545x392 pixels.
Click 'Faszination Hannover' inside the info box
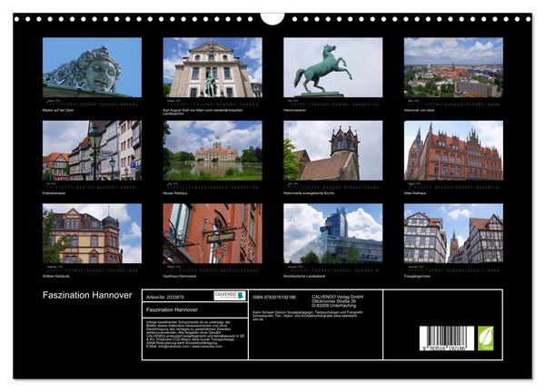tap(172, 309)
